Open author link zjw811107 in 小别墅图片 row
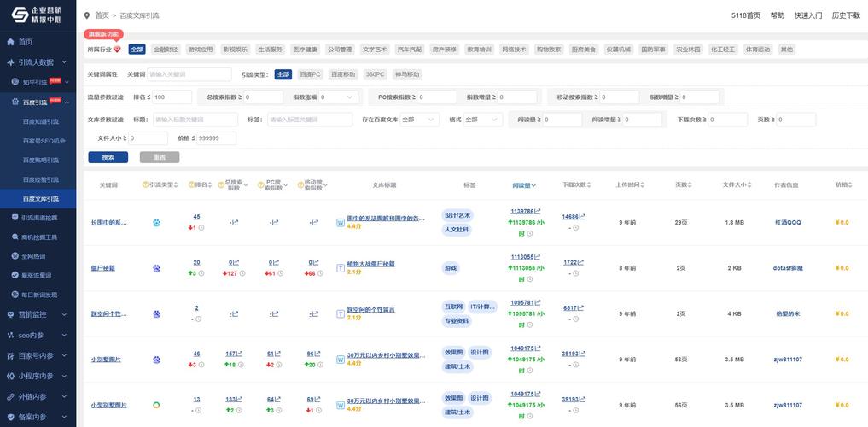 click(x=788, y=360)
